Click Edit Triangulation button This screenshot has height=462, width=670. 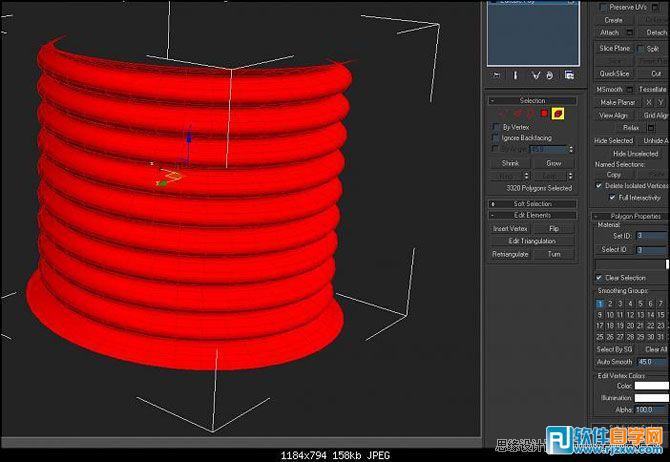coord(532,241)
